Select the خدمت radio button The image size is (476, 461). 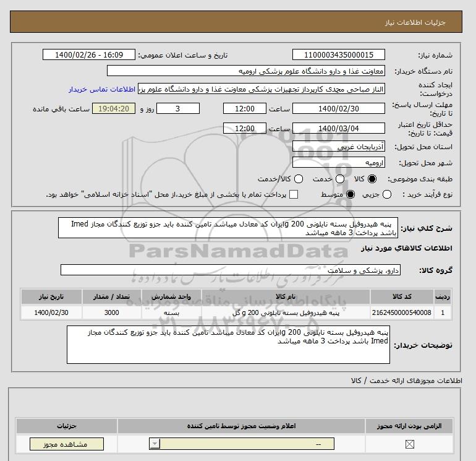[340, 179]
